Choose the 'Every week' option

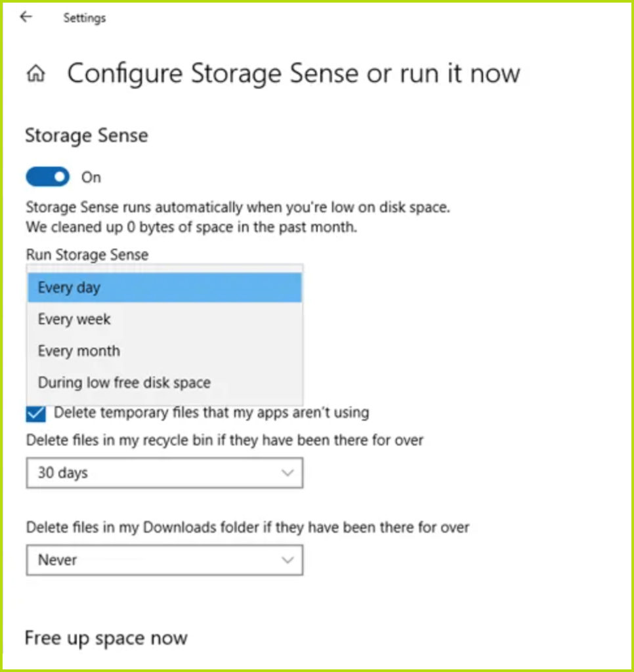(165, 319)
